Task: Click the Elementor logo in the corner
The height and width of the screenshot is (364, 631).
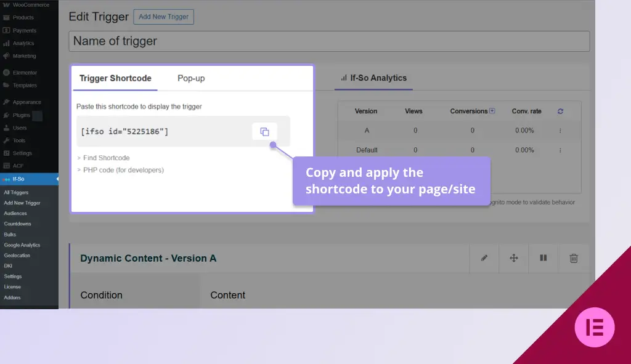Action: coord(594,327)
